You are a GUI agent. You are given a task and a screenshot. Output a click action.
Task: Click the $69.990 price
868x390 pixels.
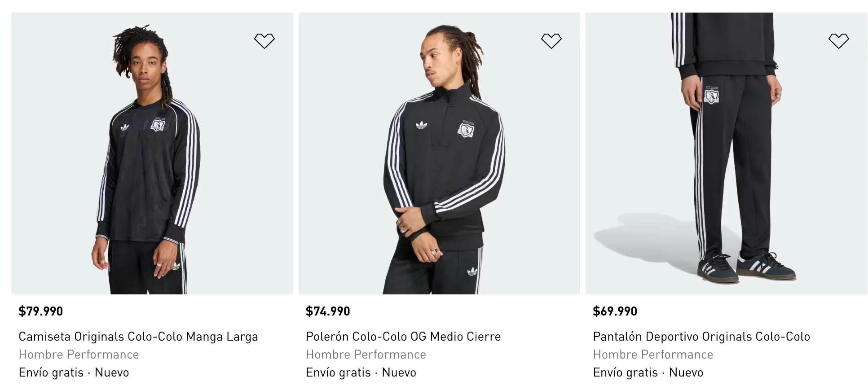[615, 311]
